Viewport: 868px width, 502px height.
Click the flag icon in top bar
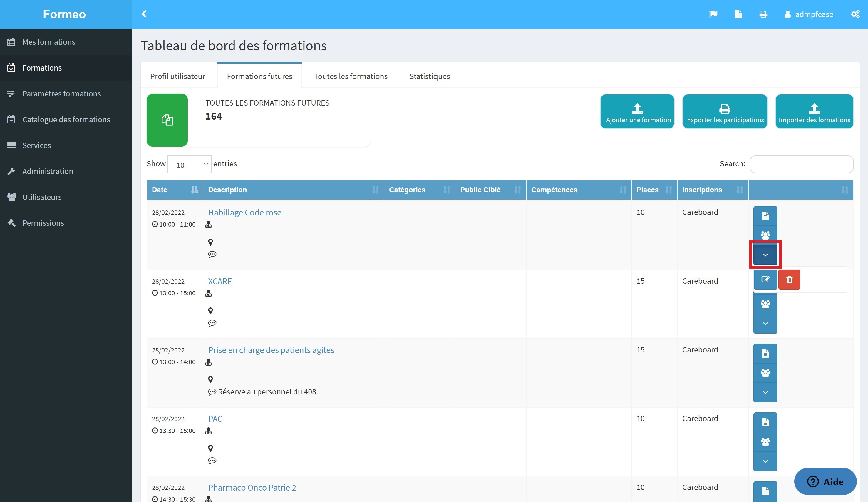pos(713,14)
